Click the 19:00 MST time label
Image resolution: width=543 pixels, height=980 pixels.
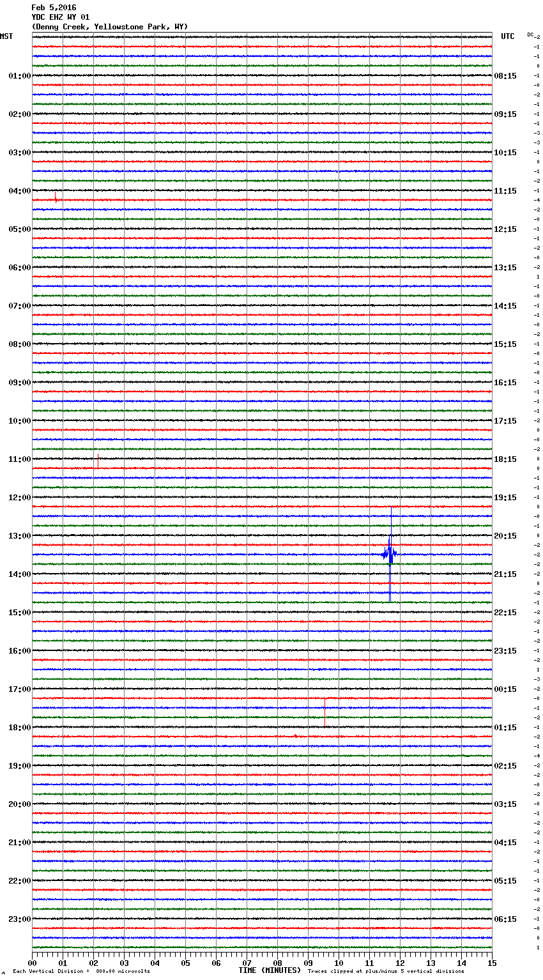pos(20,766)
